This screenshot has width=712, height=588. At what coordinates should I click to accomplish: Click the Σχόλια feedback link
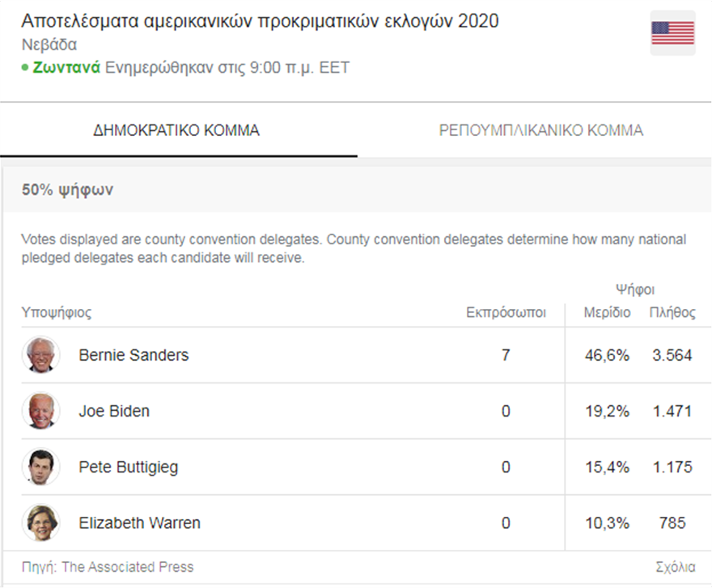click(676, 567)
